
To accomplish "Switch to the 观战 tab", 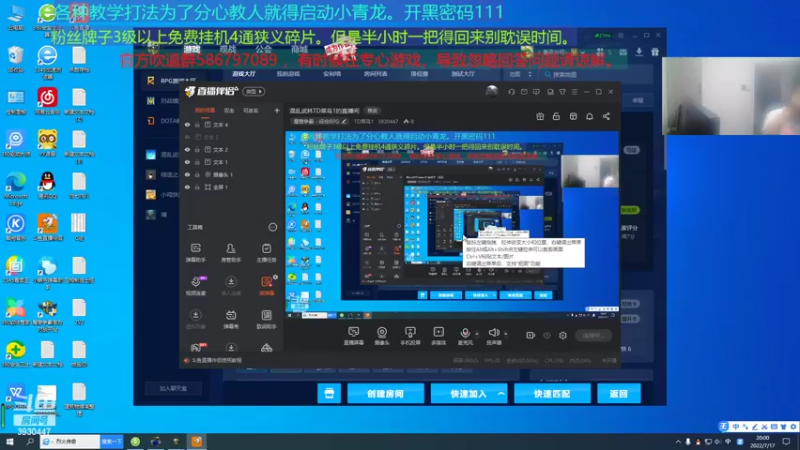I will [228, 49].
